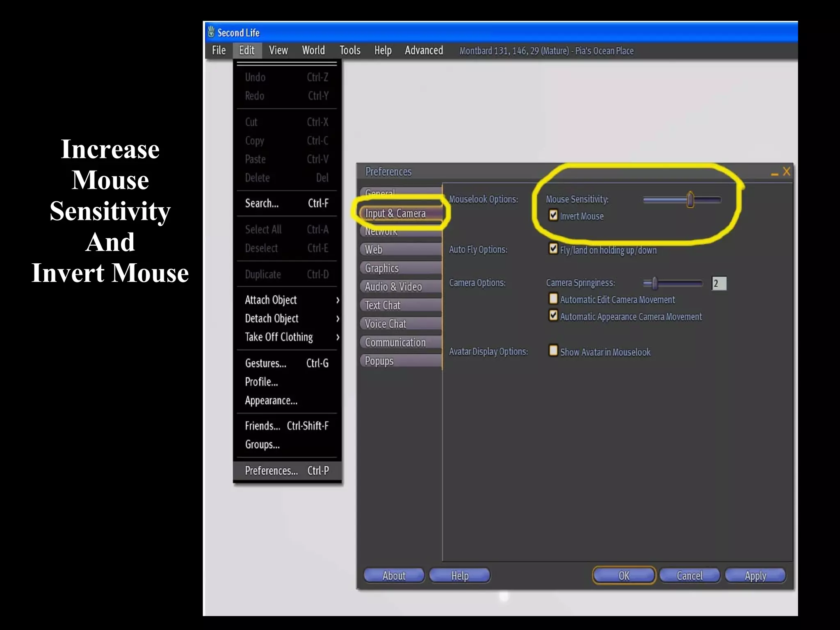Click the Undo entry in Edit menu
Viewport: 840px width, 630px height.
(287, 77)
